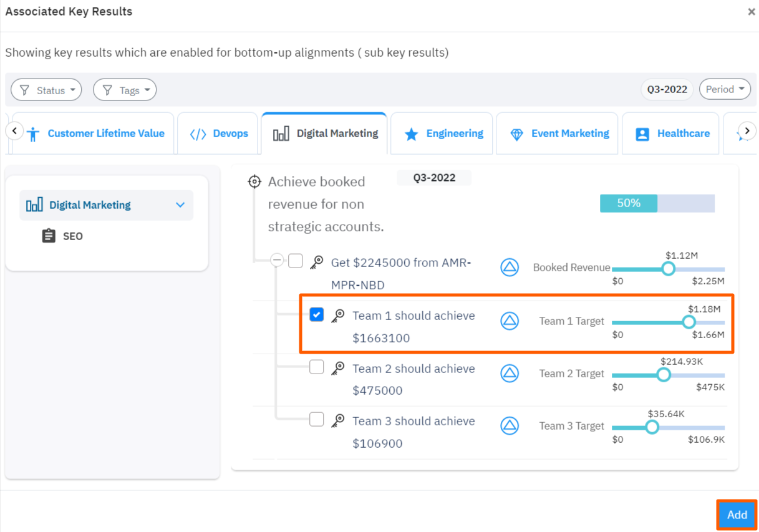Screen dimensions: 759x532
Task: Click the right arrow to scroll tabs
Action: [x=747, y=131]
